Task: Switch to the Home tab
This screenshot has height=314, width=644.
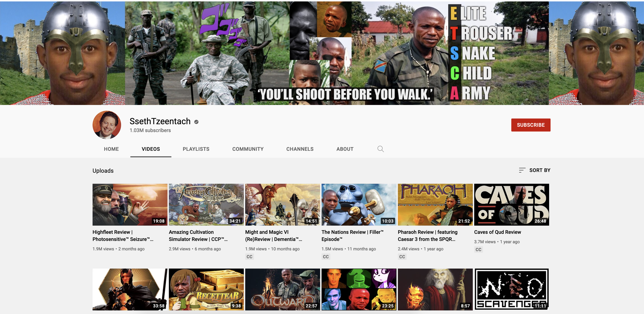Action: 111,149
